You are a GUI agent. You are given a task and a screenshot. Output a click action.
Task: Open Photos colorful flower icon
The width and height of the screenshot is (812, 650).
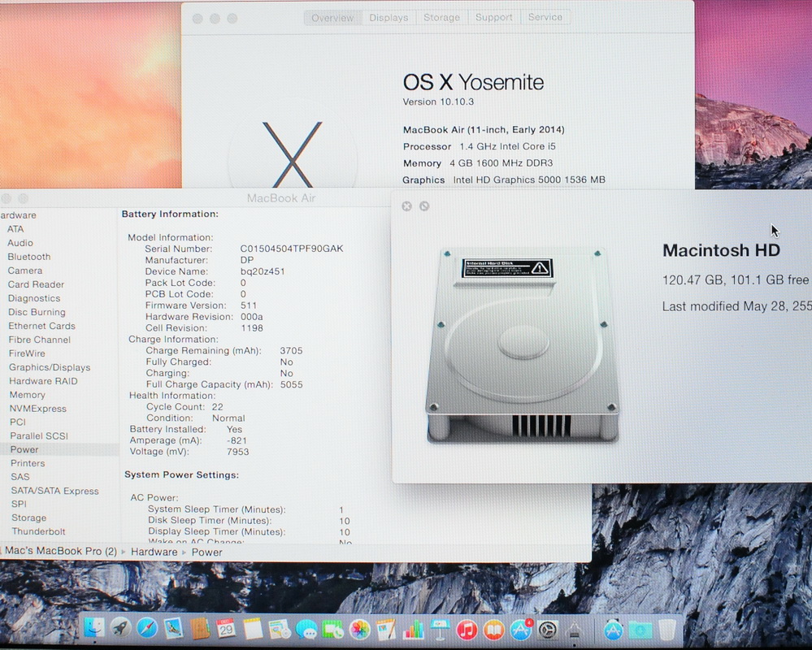click(360, 630)
